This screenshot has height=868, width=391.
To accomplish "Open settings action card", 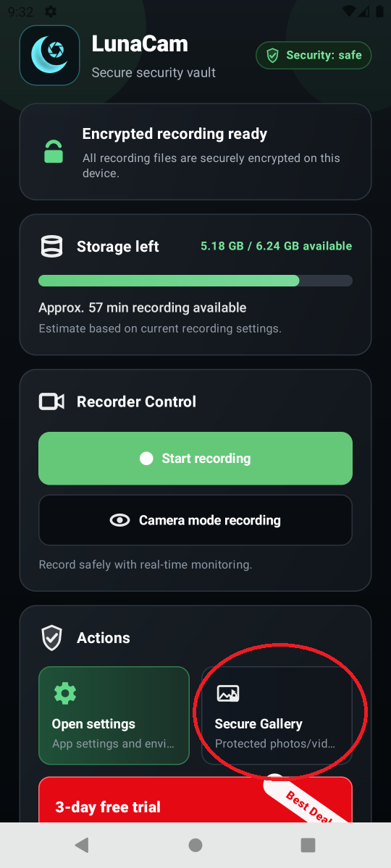I will point(114,715).
